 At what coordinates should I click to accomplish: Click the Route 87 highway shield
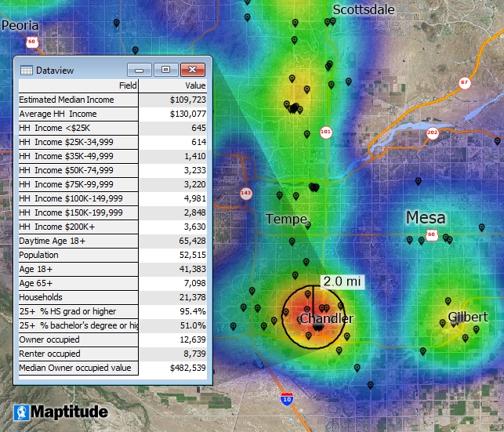click(x=465, y=82)
